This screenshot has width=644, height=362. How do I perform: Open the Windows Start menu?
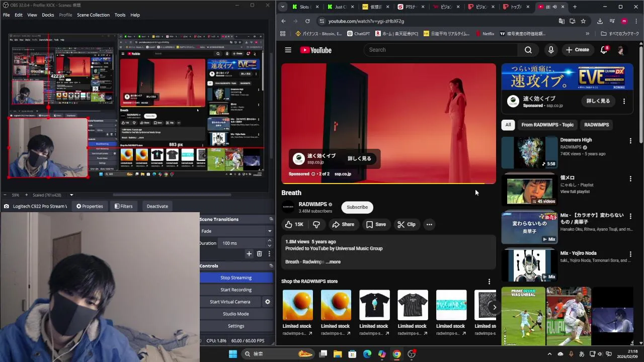(233, 354)
